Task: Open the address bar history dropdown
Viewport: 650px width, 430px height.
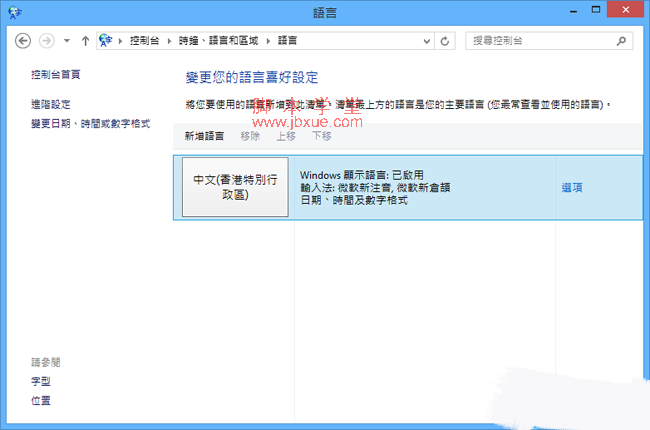Action: [427, 41]
